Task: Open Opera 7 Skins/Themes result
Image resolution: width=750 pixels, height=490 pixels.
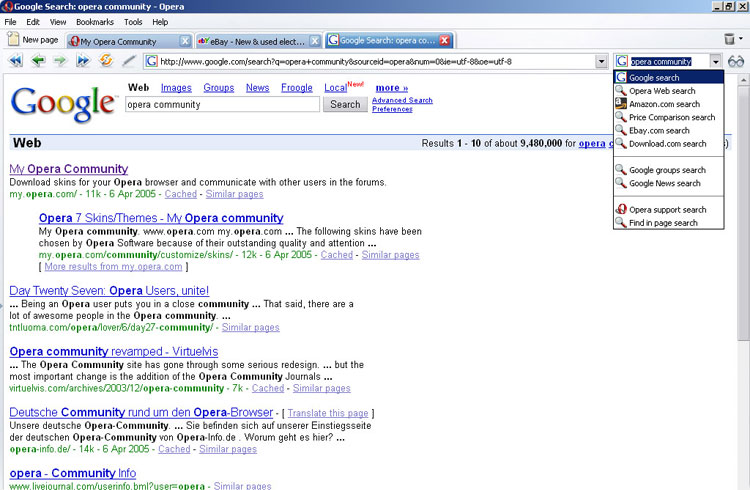Action: pyautogui.click(x=161, y=218)
